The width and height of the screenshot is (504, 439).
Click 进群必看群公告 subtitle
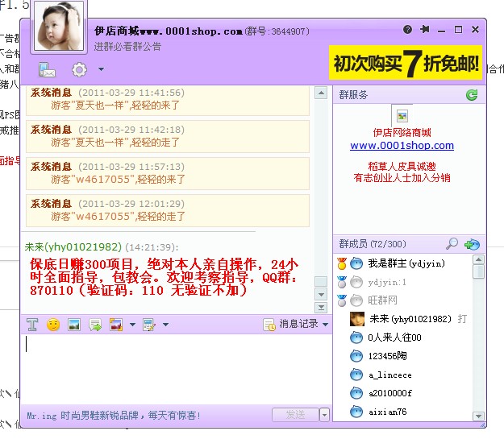coord(127,47)
